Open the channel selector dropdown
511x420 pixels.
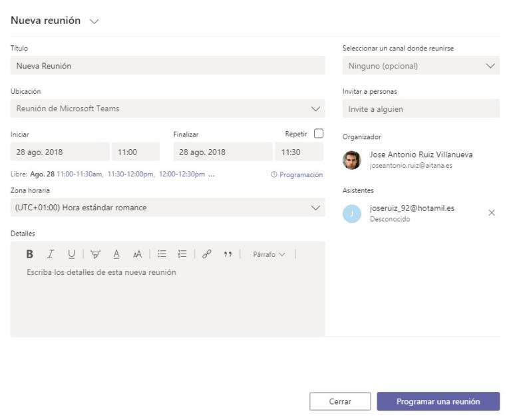pyautogui.click(x=491, y=66)
